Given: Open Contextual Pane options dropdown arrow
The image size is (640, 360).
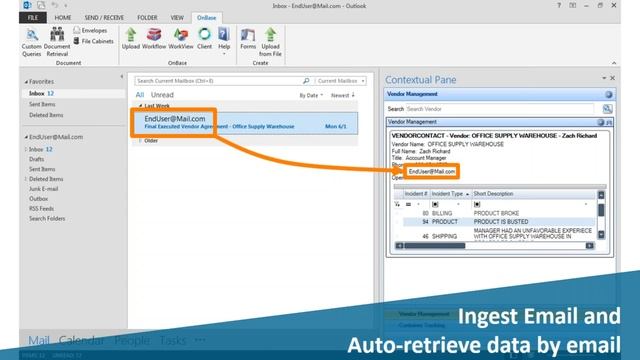Looking at the screenshot, I should point(604,78).
